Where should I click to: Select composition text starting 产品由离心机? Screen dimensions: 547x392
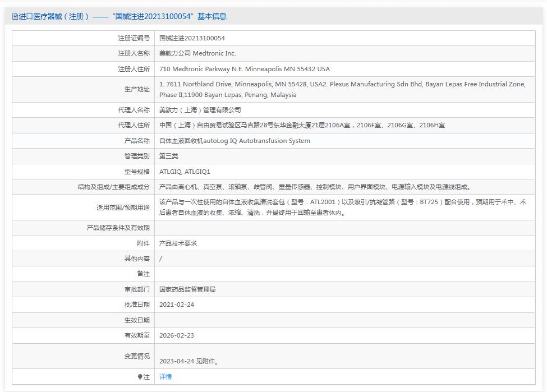click(316, 187)
